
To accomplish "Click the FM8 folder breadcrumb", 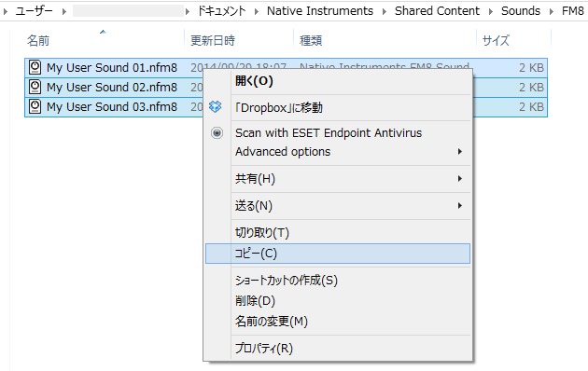I will pos(573,11).
